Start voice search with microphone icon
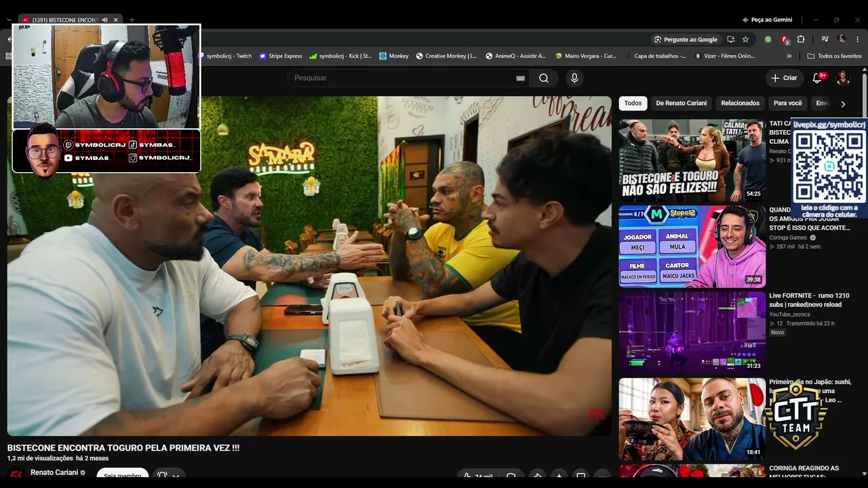The width and height of the screenshot is (868, 488). [x=574, y=78]
